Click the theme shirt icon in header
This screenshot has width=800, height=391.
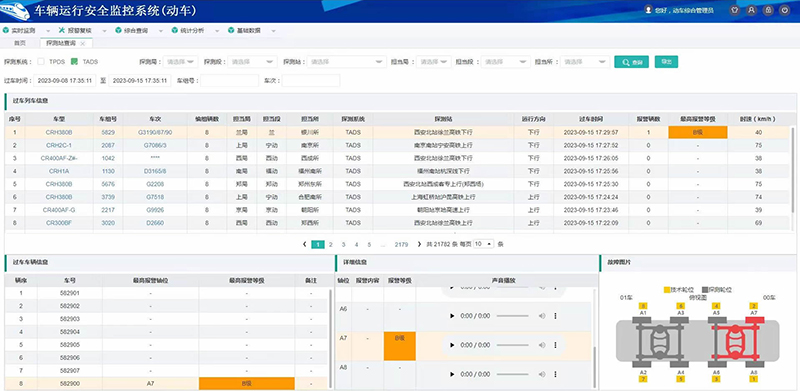(x=734, y=10)
